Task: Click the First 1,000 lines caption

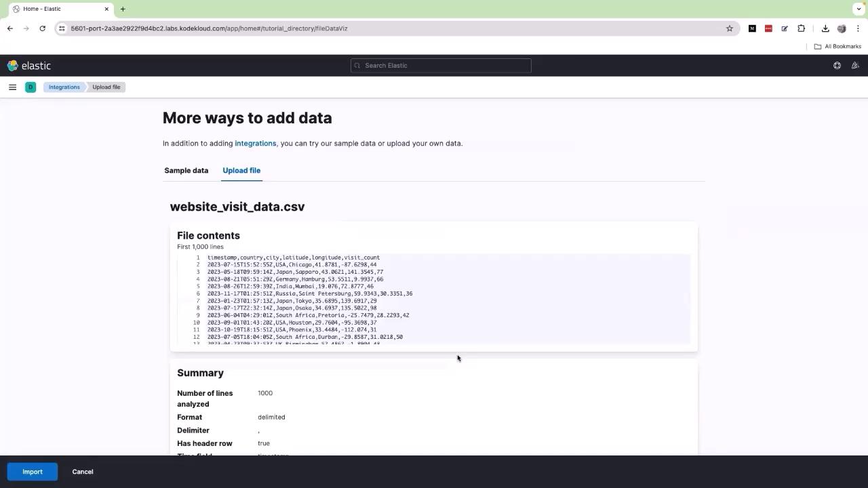Action: (x=200, y=247)
